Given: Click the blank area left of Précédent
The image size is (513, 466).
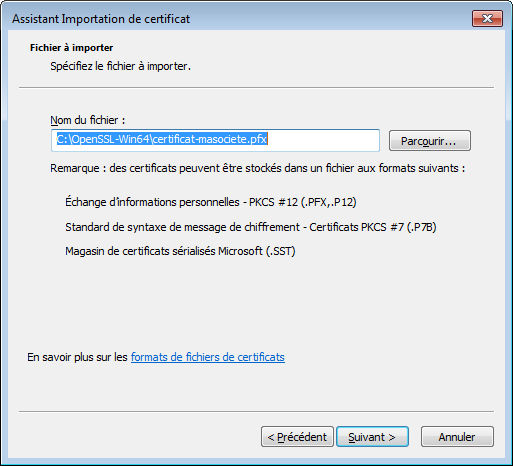Looking at the screenshot, I should (x=133, y=437).
